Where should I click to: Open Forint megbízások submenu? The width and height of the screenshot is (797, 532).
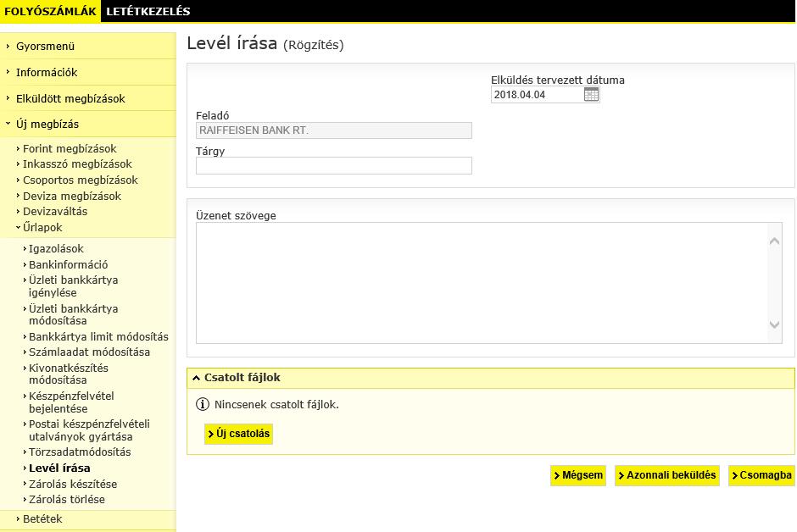click(x=70, y=149)
